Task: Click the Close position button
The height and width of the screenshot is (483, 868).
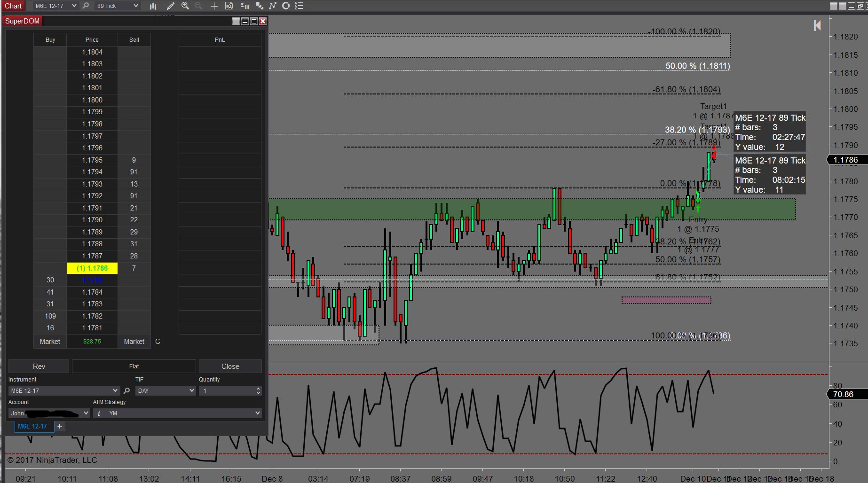Action: tap(230, 366)
